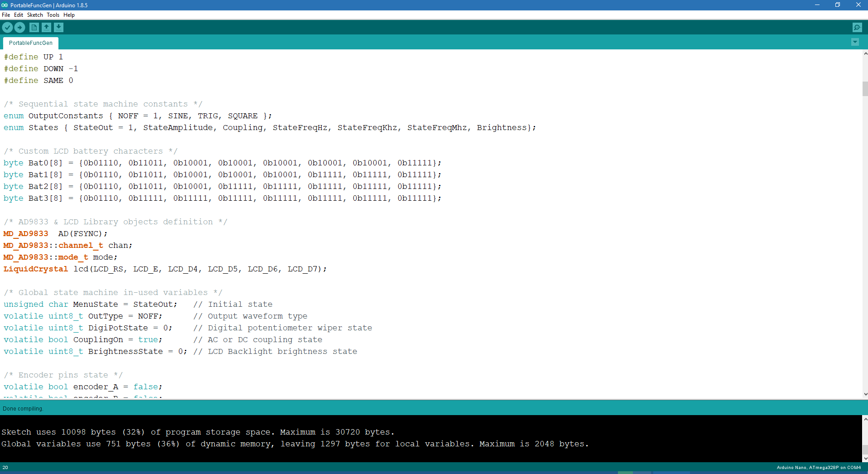The height and width of the screenshot is (474, 868).
Task: Select the PortableFuncGen tab
Action: point(30,43)
